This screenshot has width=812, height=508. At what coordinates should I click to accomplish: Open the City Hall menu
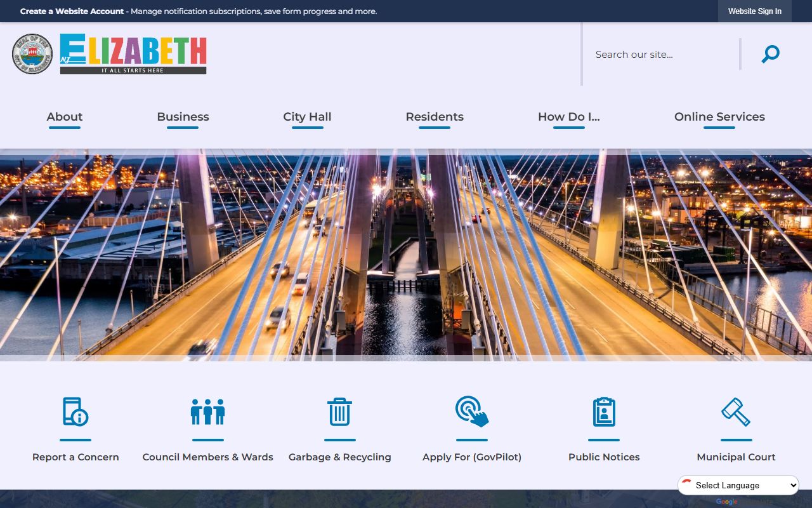(307, 117)
